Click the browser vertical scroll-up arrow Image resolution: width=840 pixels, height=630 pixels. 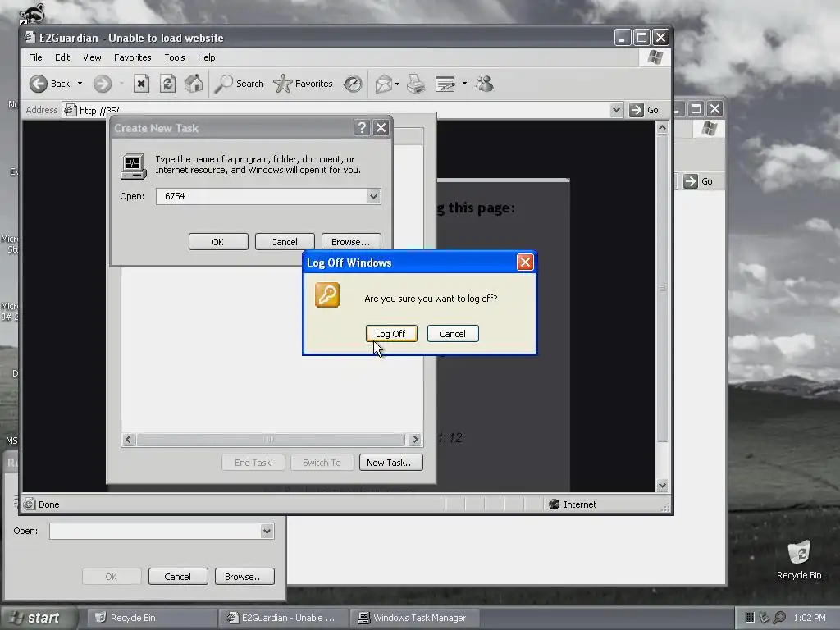coord(662,127)
